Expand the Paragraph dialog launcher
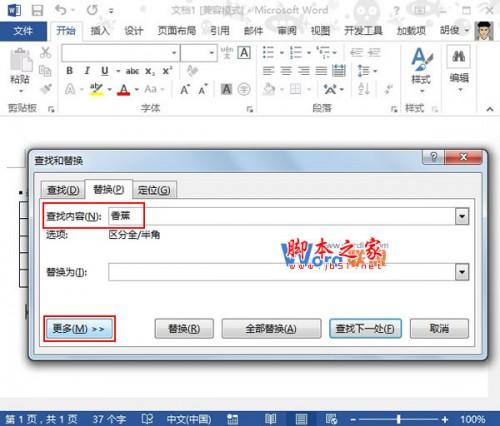 [394, 109]
